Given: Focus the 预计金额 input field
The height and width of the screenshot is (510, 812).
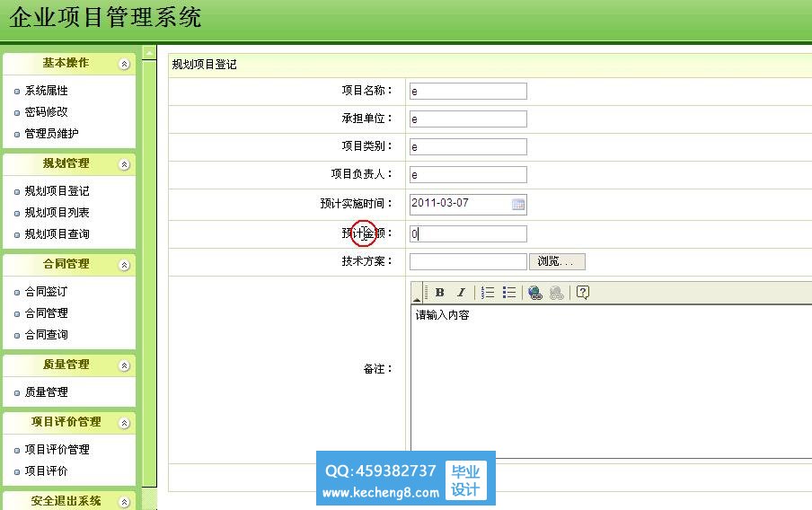Looking at the screenshot, I should (468, 233).
